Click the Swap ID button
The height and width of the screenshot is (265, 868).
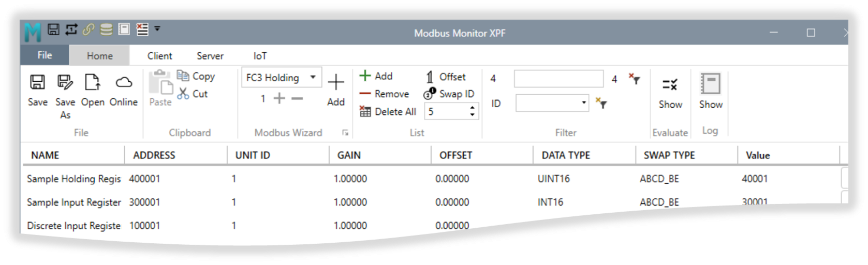449,94
